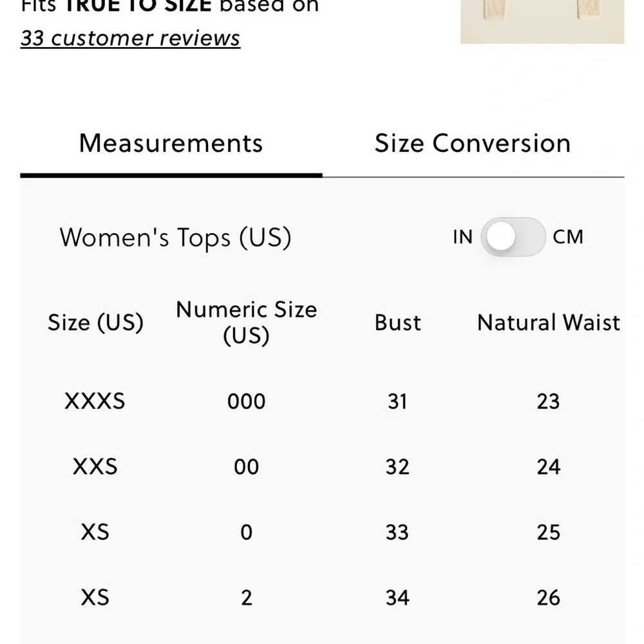The width and height of the screenshot is (644, 644).
Task: Select the XXXS size cell
Action: pos(95,401)
